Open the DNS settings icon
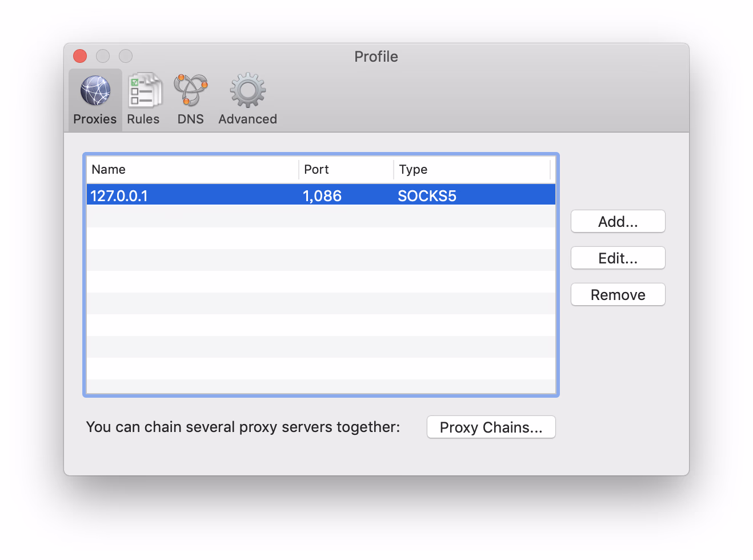Viewport: 753px width, 560px height. pos(190,91)
